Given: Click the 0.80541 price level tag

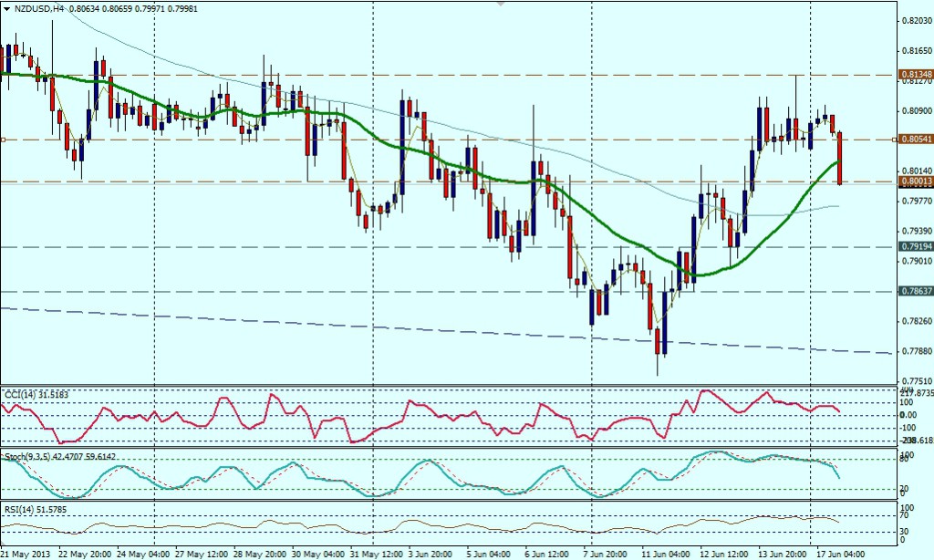Looking at the screenshot, I should tap(914, 140).
